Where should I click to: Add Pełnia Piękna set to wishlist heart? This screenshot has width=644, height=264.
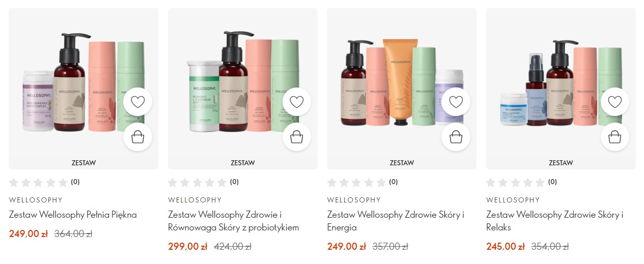tap(137, 102)
